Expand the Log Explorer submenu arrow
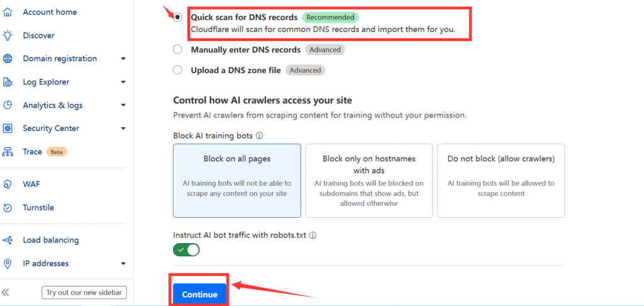 coord(123,82)
